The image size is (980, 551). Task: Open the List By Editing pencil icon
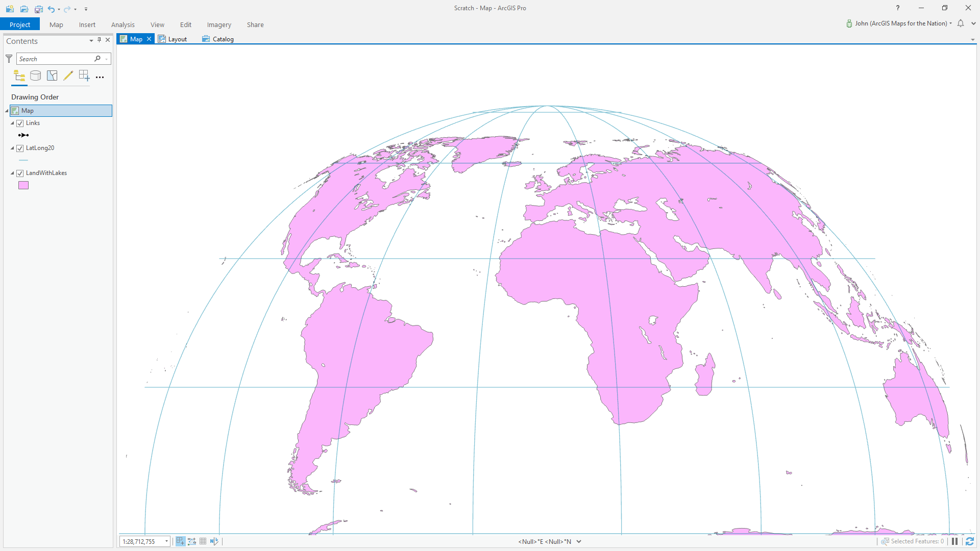pos(68,76)
